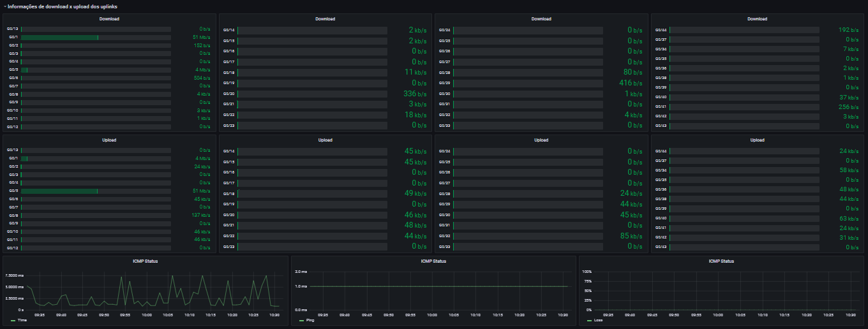The height and width of the screenshot is (329, 868).
Task: Click the '37 kb/s' value for G0/40 download
Action: click(x=849, y=97)
